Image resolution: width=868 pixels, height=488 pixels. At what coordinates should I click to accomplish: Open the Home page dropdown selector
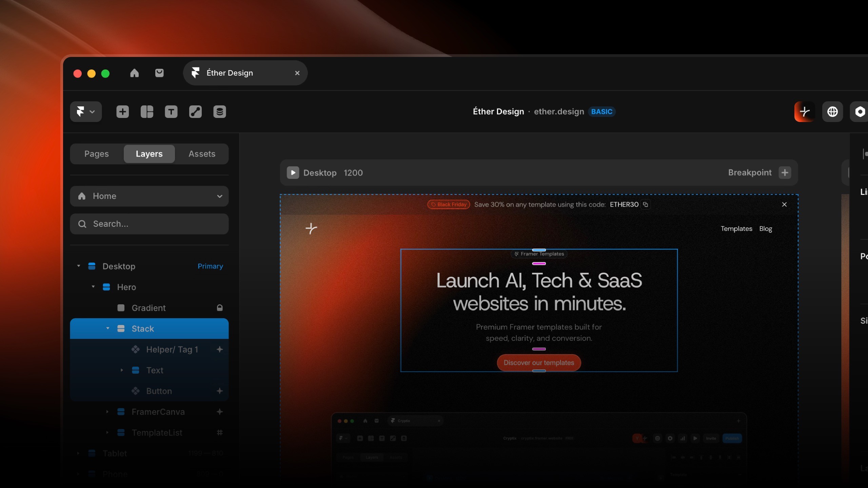(149, 196)
